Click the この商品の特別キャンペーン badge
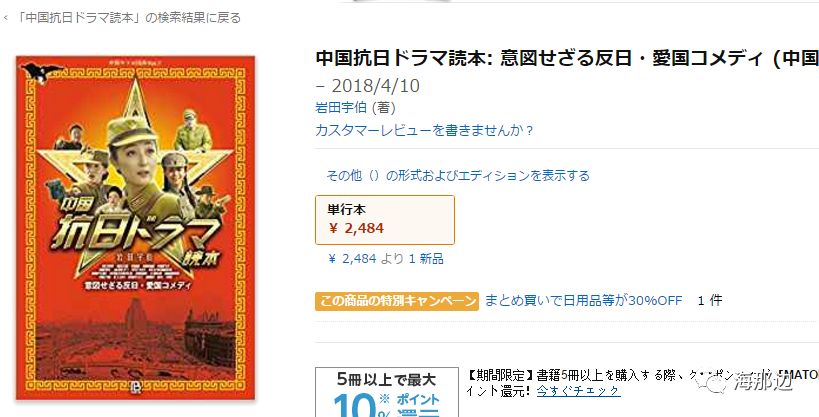This screenshot has height=417, width=819. (396, 301)
